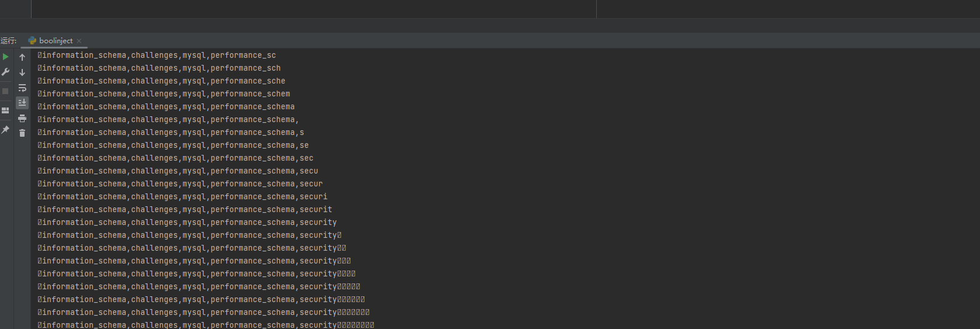Jump down the stack trace with down arrow
Viewport: 980px width, 329px height.
tap(22, 72)
